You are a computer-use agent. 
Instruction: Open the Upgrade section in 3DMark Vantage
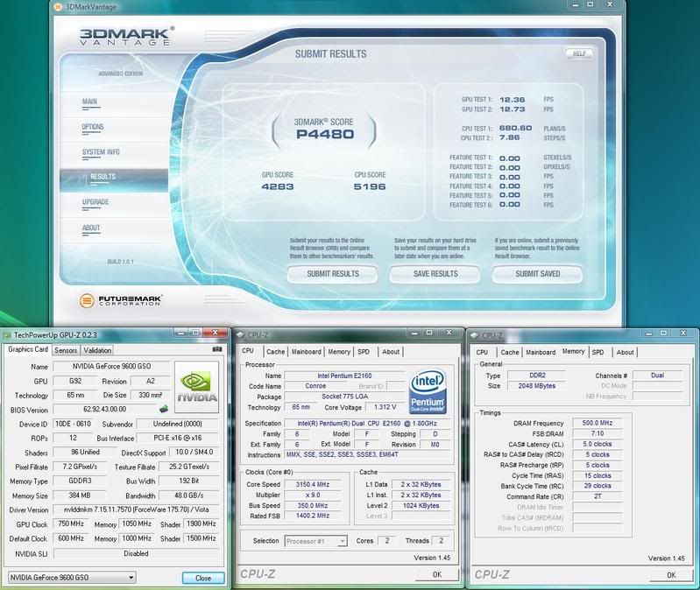[x=95, y=202]
